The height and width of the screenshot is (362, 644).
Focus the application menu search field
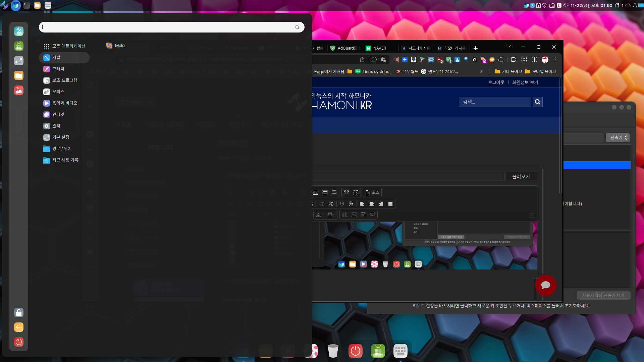(x=171, y=27)
